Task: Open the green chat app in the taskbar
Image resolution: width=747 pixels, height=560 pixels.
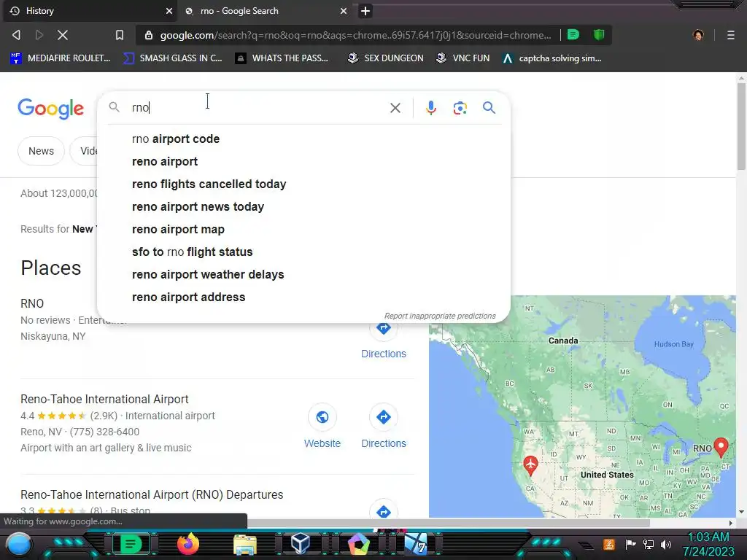Action: [x=131, y=544]
